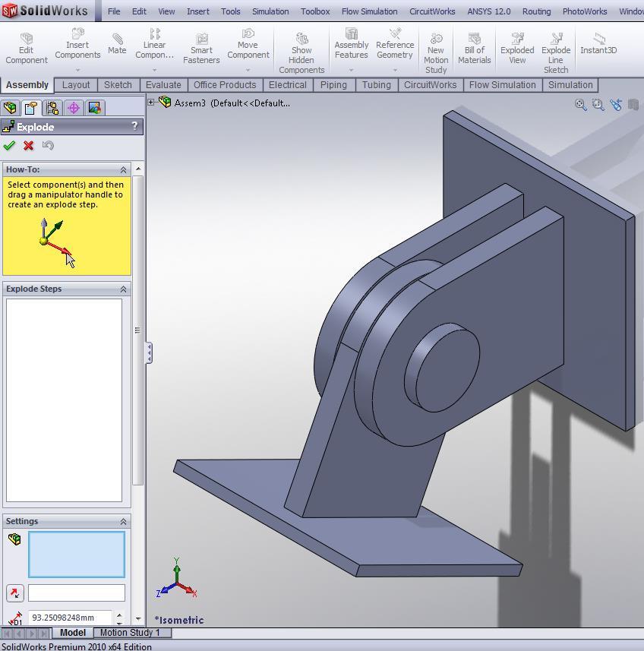
Task: Open Reference Geometry tool
Action: [395, 43]
